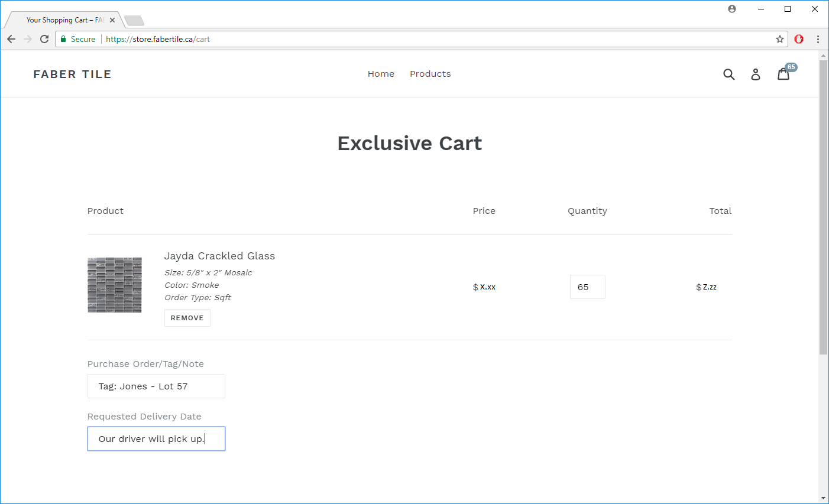Viewport: 829px width, 504px height.
Task: Click the text "Order Type: Sqft"
Action: (x=197, y=297)
